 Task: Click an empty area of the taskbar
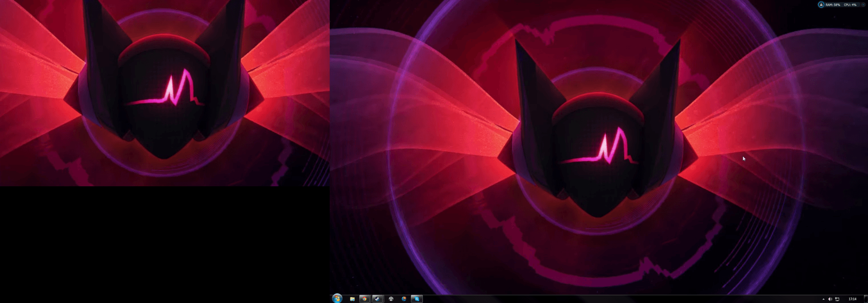click(x=588, y=299)
